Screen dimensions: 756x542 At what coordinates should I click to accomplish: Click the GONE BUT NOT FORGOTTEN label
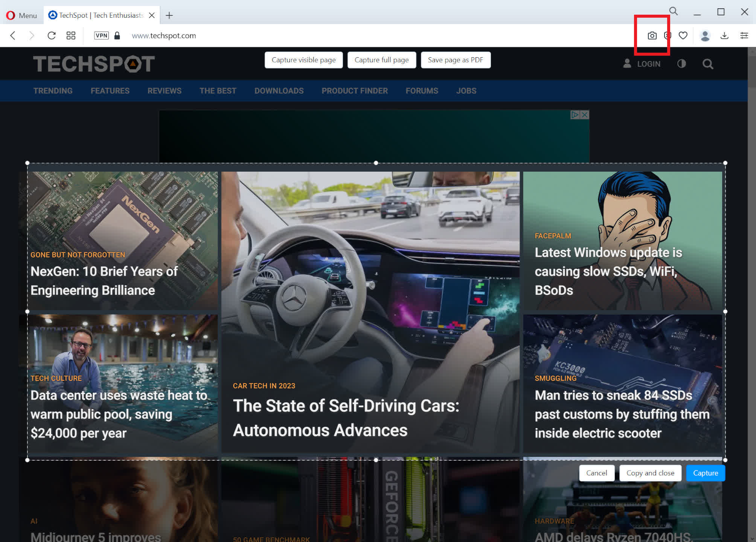tap(78, 255)
